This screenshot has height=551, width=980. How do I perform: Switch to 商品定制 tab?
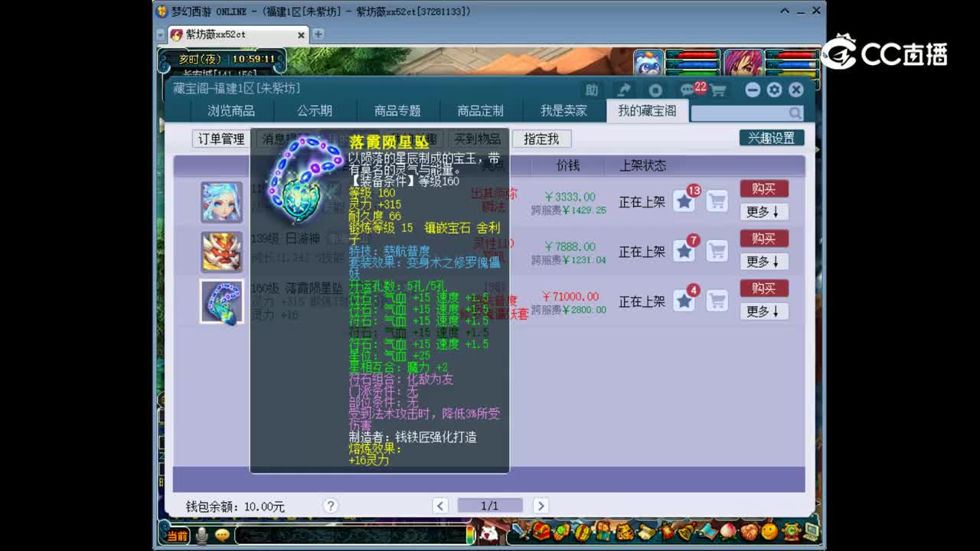pos(481,111)
